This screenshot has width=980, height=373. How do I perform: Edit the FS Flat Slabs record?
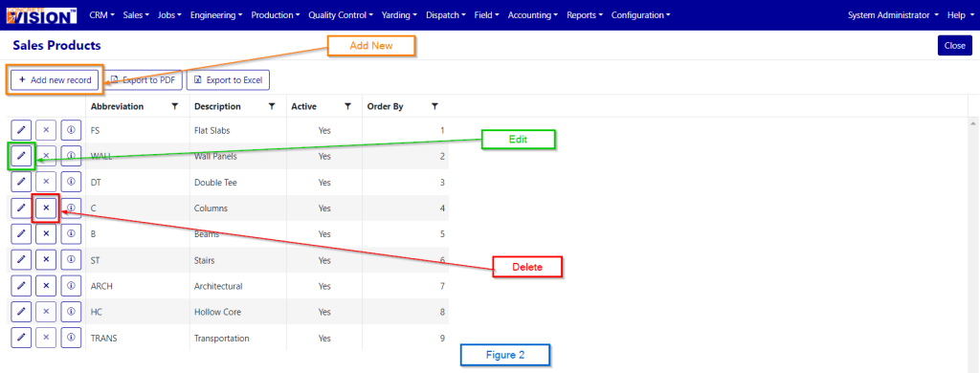click(21, 130)
